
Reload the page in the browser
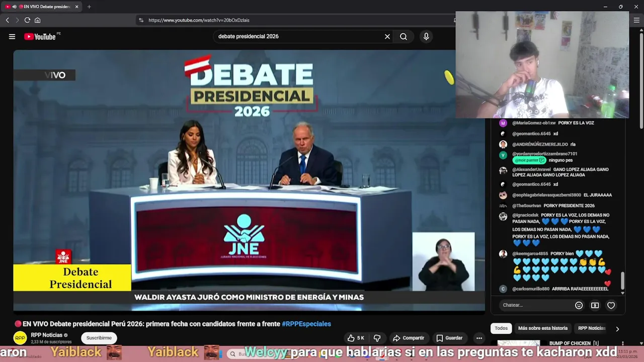[27, 20]
